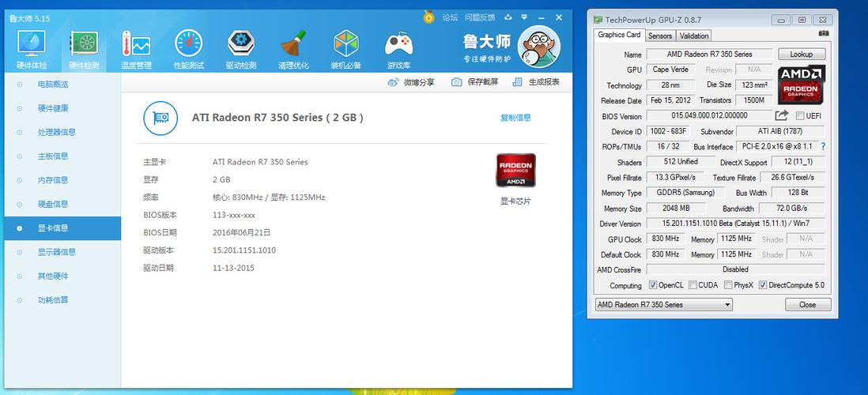Click the 驱动检测 driver detection icon
This screenshot has height=395, width=868.
pos(241,48)
